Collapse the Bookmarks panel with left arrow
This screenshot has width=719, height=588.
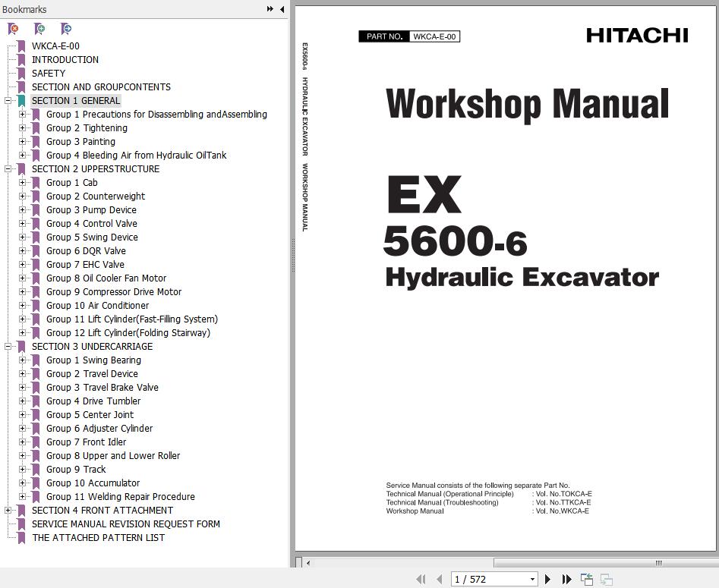tap(282, 9)
